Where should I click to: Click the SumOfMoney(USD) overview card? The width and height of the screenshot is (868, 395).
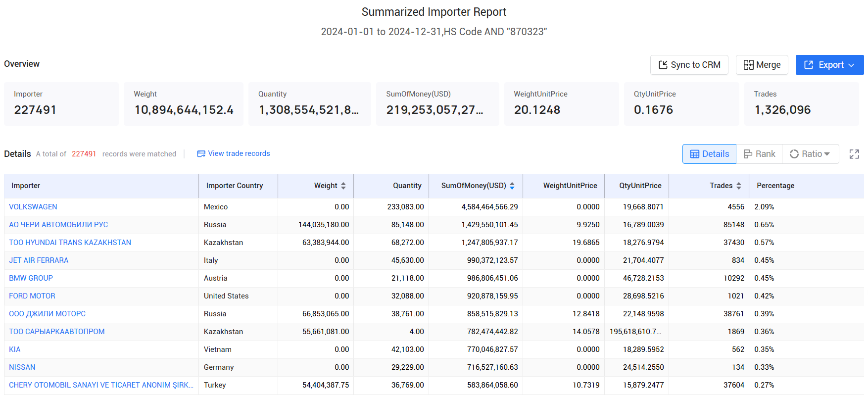pyautogui.click(x=437, y=103)
